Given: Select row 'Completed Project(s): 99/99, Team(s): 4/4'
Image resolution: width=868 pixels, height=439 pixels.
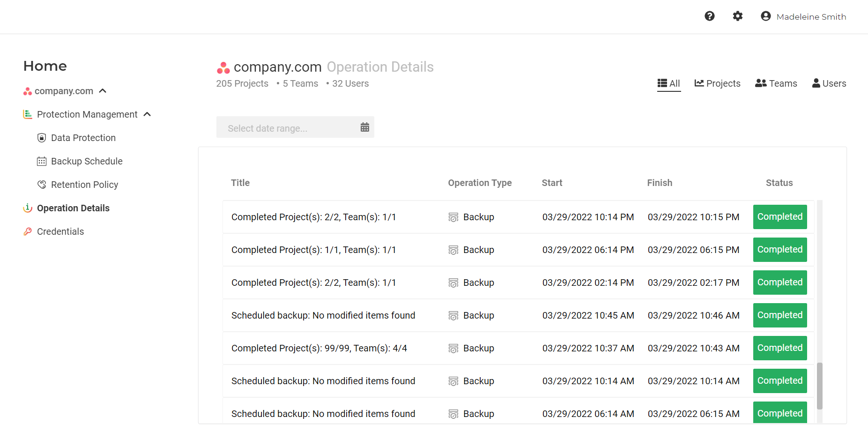Looking at the screenshot, I should pos(518,348).
